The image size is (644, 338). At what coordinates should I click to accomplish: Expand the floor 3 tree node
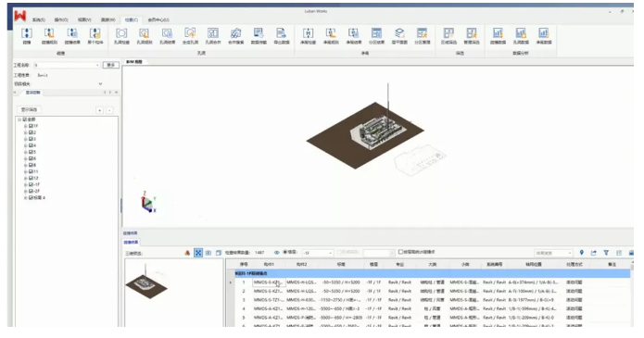pyautogui.click(x=25, y=139)
